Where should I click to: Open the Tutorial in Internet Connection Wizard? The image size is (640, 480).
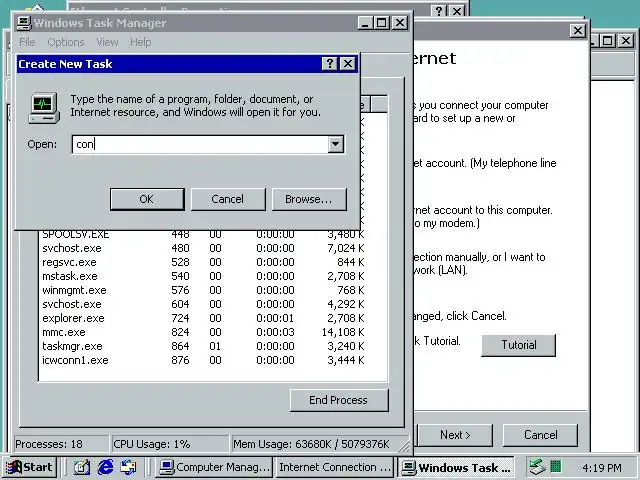click(519, 345)
